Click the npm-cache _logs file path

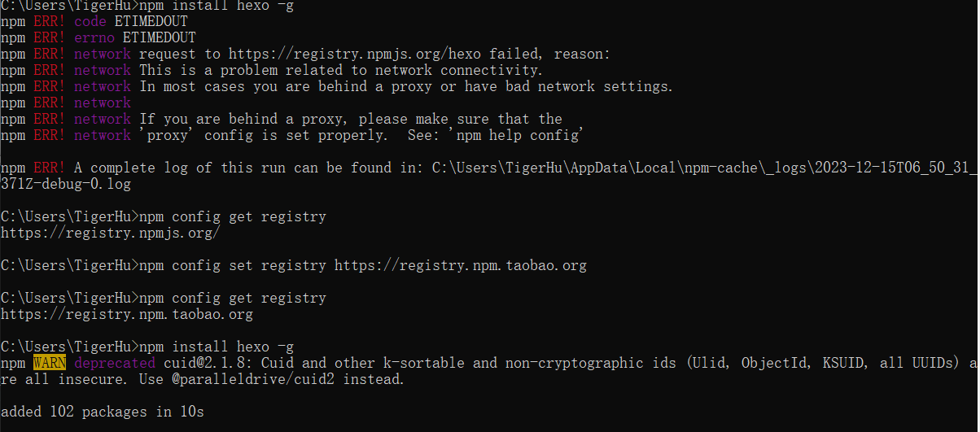(704, 168)
